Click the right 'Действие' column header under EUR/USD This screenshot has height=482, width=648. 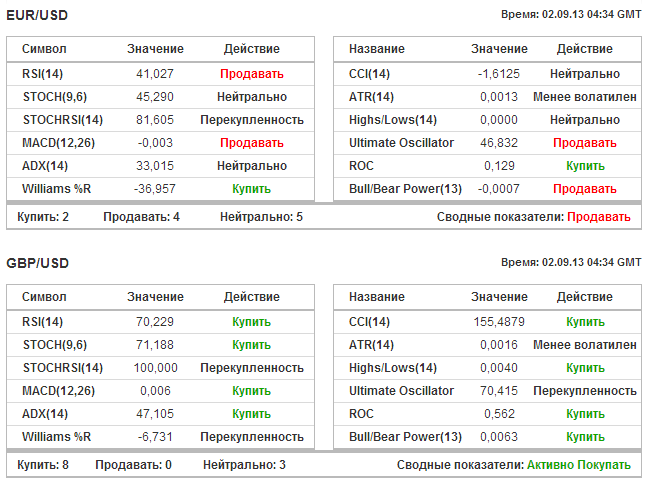585,49
